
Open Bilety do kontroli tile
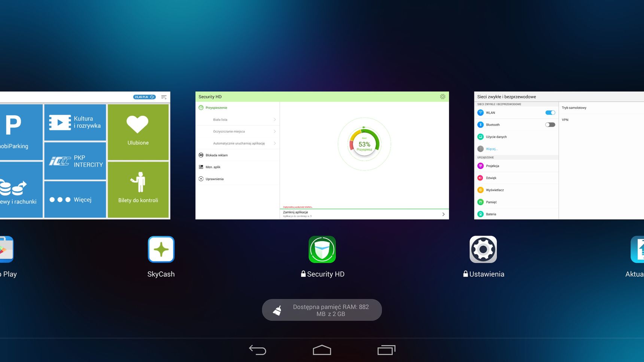coord(138,190)
